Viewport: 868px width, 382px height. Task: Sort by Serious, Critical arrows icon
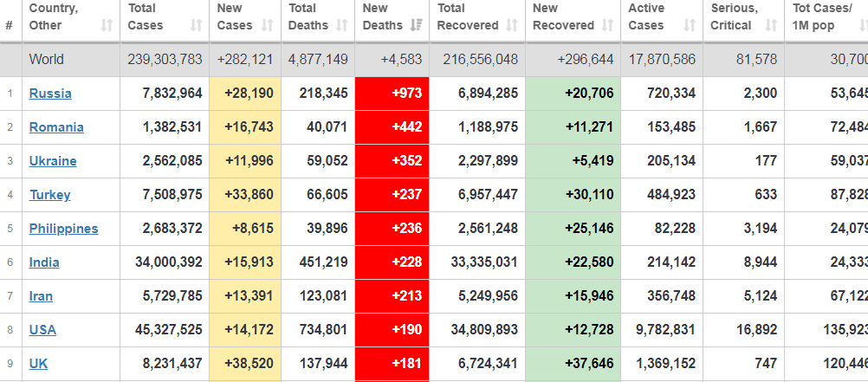pyautogui.click(x=771, y=25)
